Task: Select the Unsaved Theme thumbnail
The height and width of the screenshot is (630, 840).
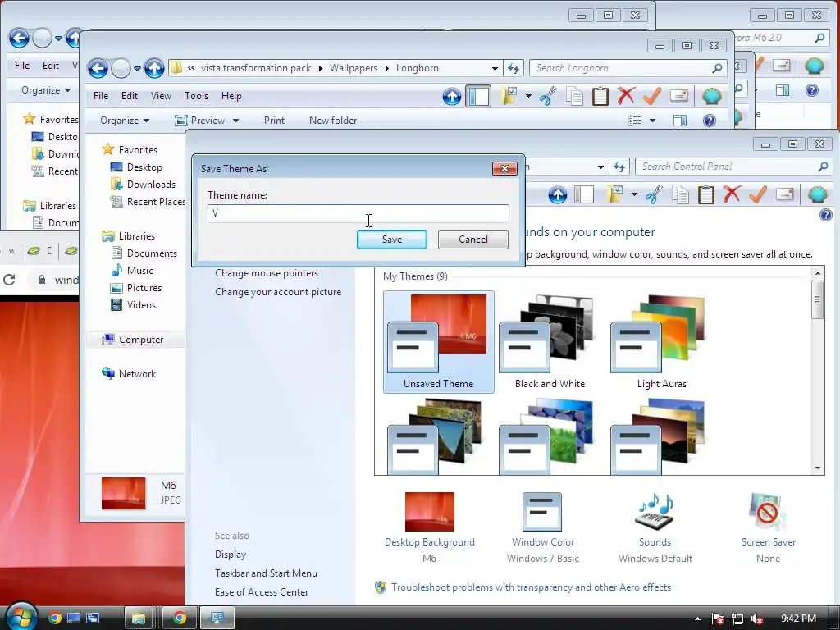Action: 438,342
